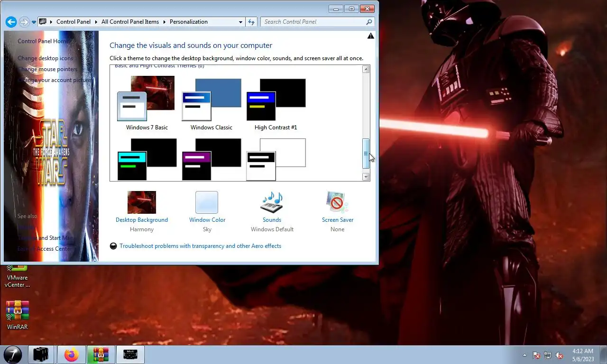The width and height of the screenshot is (607, 364).
Task: Click the address bar computer icon
Action: (x=43, y=22)
